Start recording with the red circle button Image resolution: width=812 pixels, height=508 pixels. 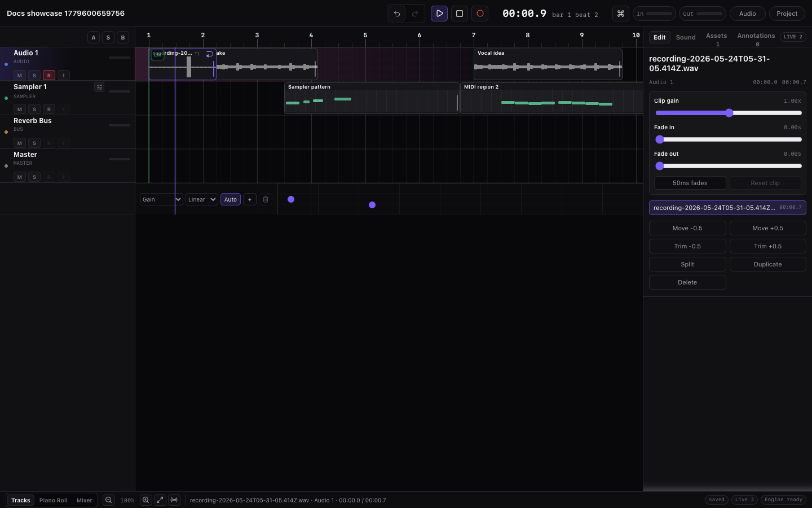click(x=480, y=14)
